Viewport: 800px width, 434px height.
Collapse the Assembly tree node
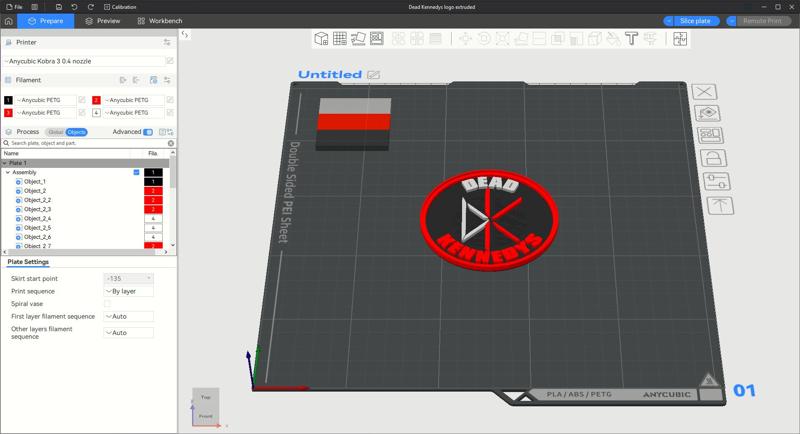8,172
